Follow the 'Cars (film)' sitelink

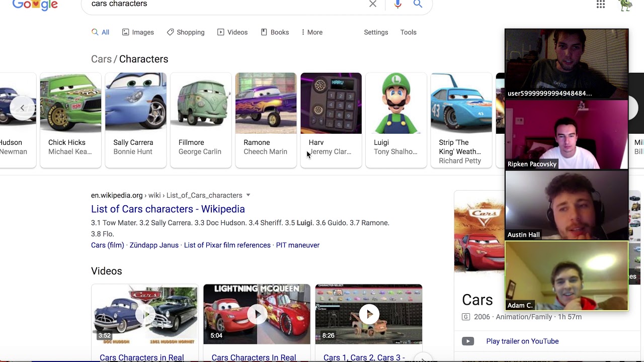coord(107,245)
